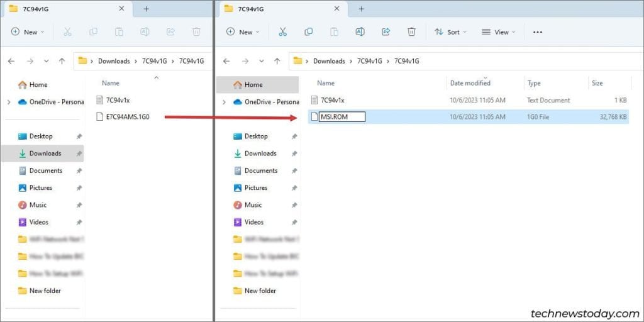Open the View dropdown menu
Viewport: 644px width, 322px height.
[x=498, y=32]
